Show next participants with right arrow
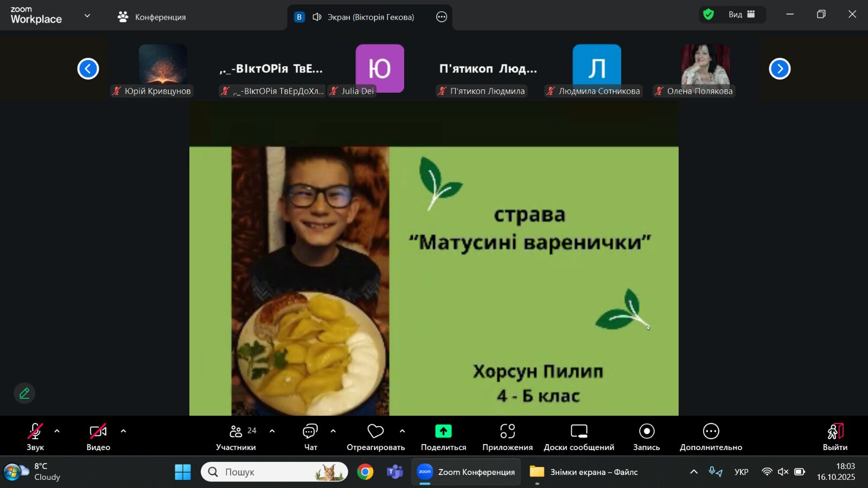 (x=780, y=69)
